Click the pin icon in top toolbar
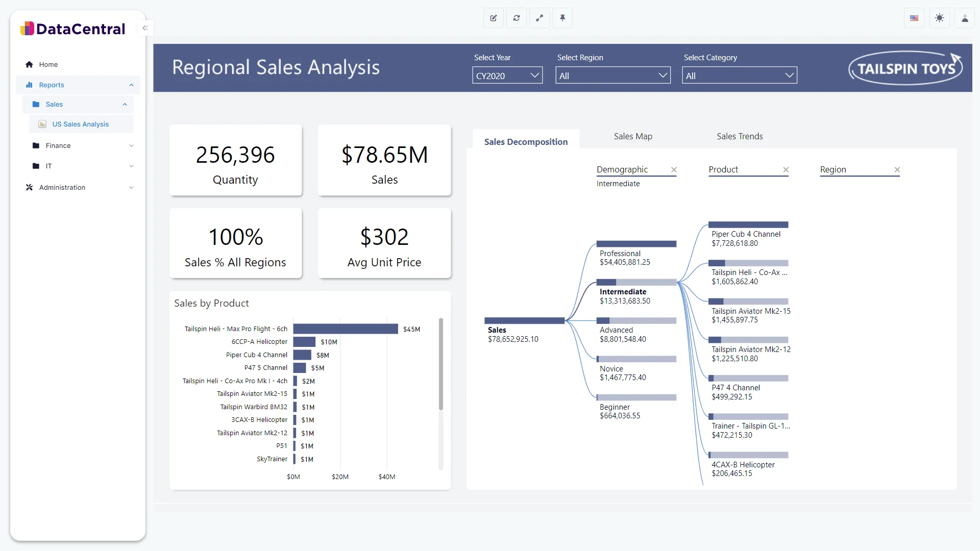 562,18
